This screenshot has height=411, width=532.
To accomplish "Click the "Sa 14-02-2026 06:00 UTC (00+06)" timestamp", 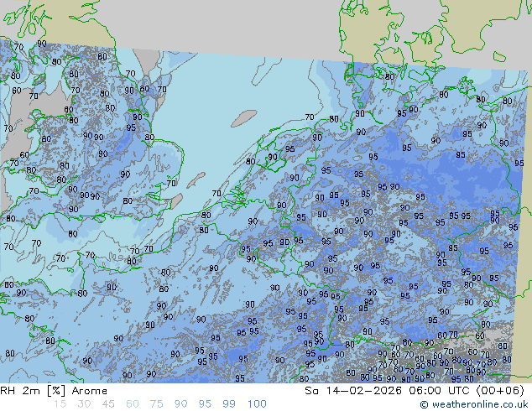I will pos(415,391).
